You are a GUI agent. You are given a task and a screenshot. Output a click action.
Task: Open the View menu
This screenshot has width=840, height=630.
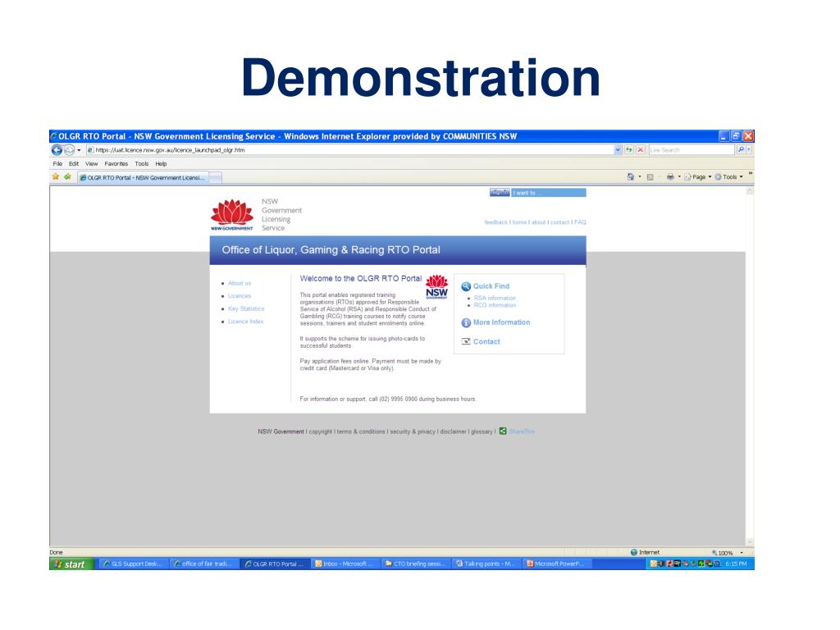[x=92, y=164]
